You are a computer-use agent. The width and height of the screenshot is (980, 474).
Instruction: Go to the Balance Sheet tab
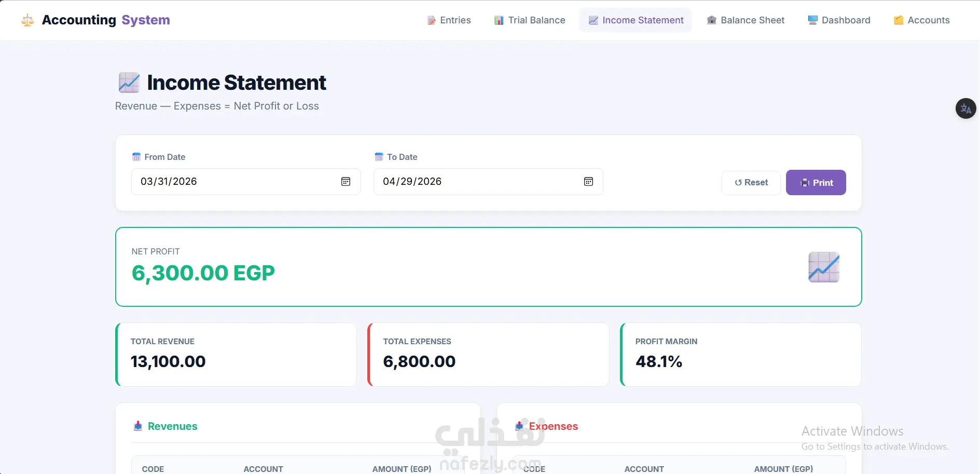pos(746,20)
